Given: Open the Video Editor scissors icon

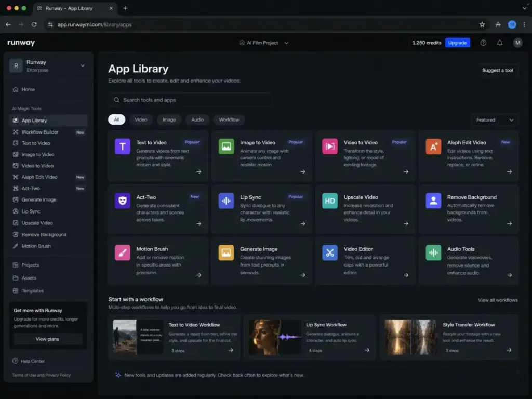Looking at the screenshot, I should [330, 253].
